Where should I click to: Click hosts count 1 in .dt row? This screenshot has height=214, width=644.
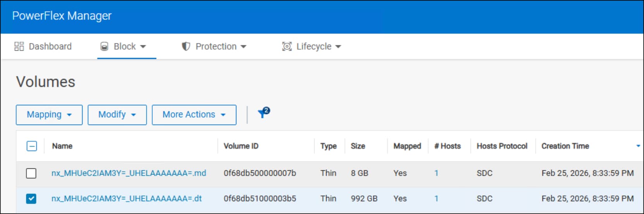(x=436, y=199)
